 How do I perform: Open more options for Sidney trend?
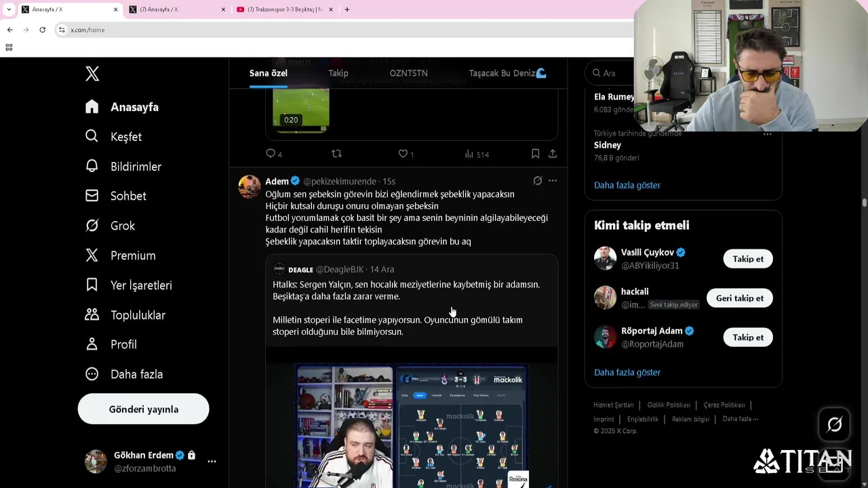[767, 134]
